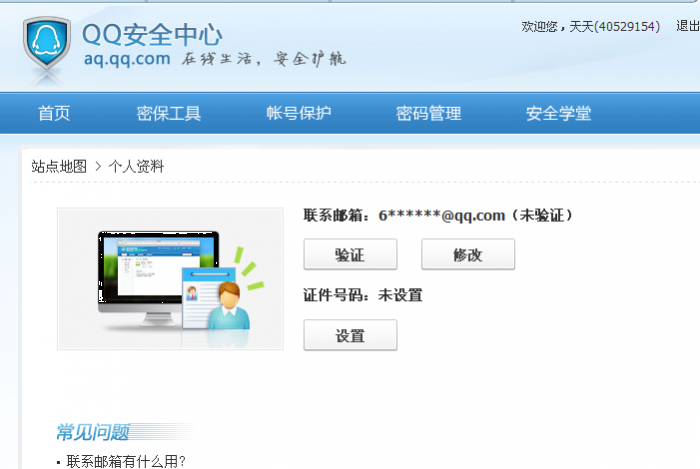
Task: Click the masked email 6******@qq.com text
Action: (442, 216)
